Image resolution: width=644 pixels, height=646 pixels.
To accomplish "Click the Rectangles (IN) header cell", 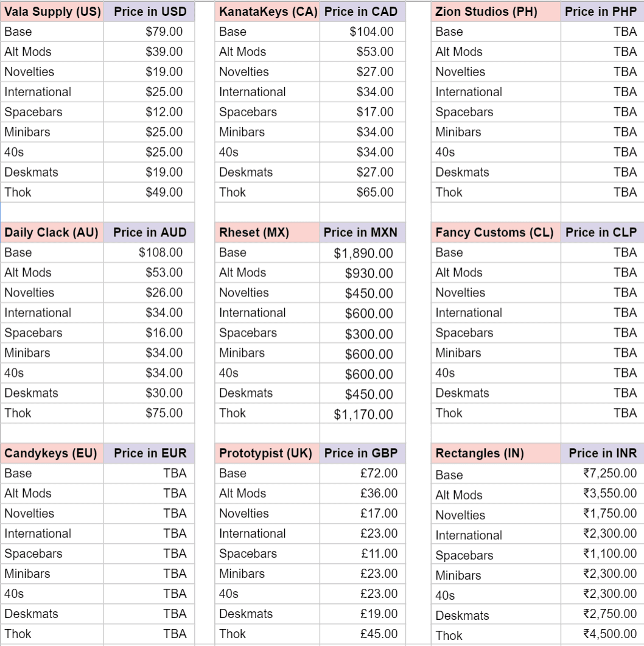I will pos(480,454).
